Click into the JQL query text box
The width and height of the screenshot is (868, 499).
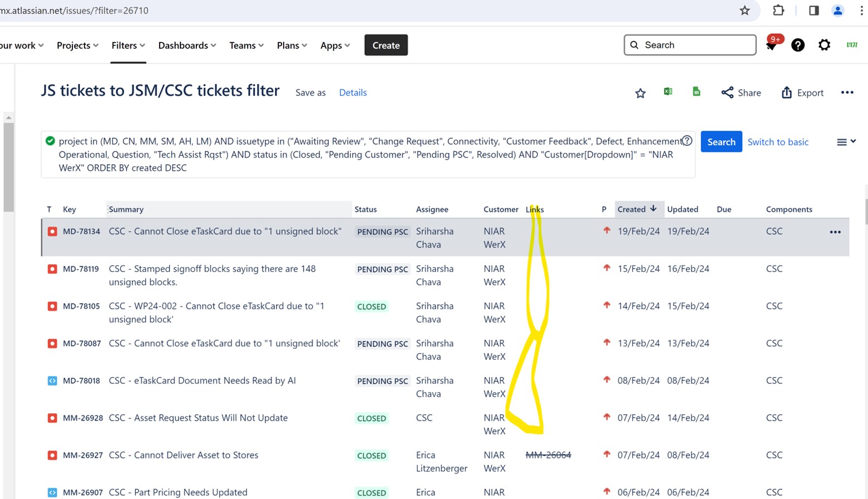tap(368, 155)
